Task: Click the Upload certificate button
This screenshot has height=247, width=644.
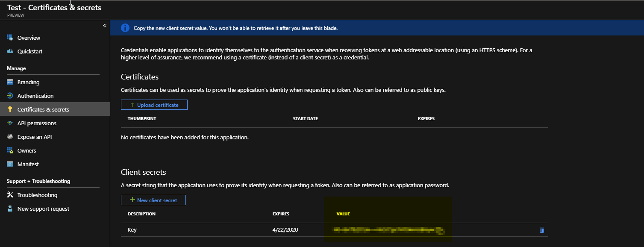Action: coord(154,105)
